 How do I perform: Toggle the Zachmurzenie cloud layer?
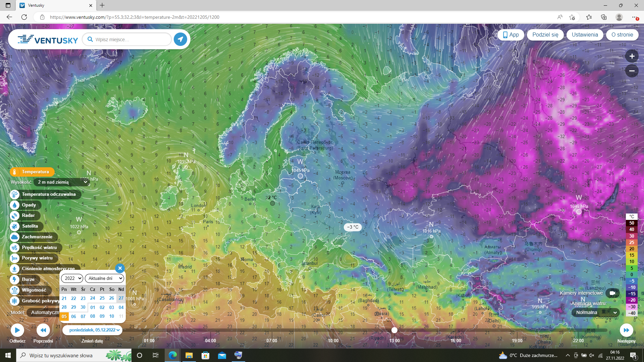pyautogui.click(x=37, y=237)
